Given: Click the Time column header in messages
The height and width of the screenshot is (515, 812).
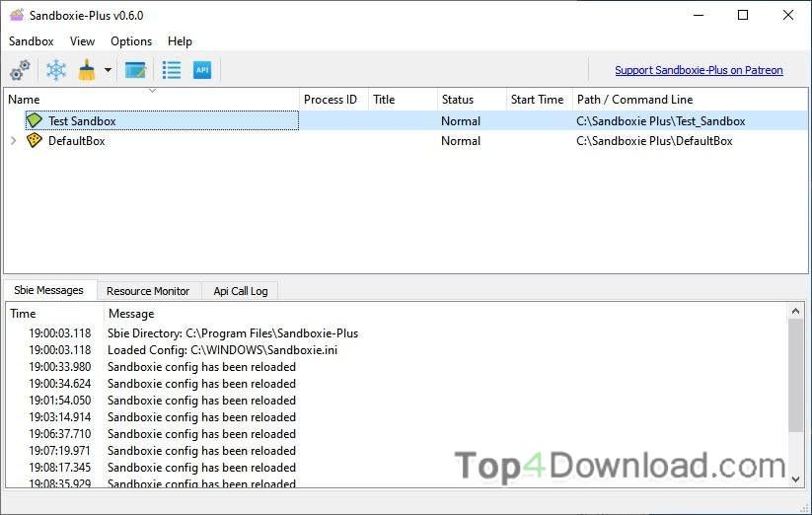Looking at the screenshot, I should 54,314.
